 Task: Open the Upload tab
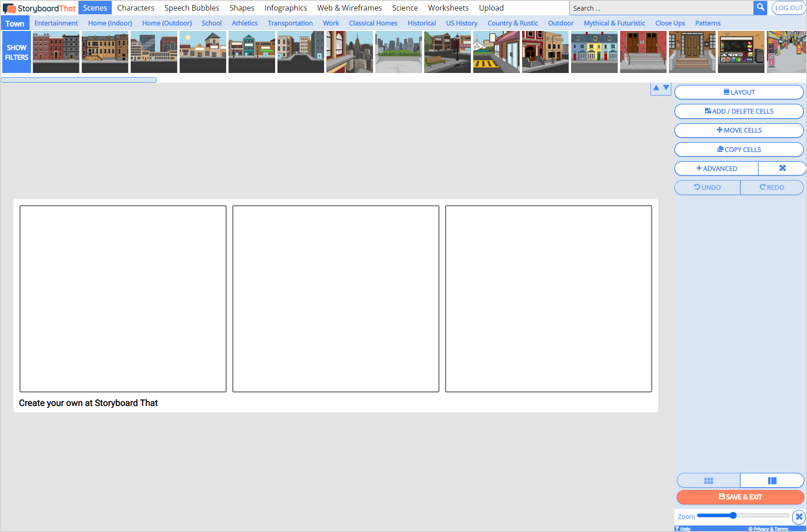point(491,8)
